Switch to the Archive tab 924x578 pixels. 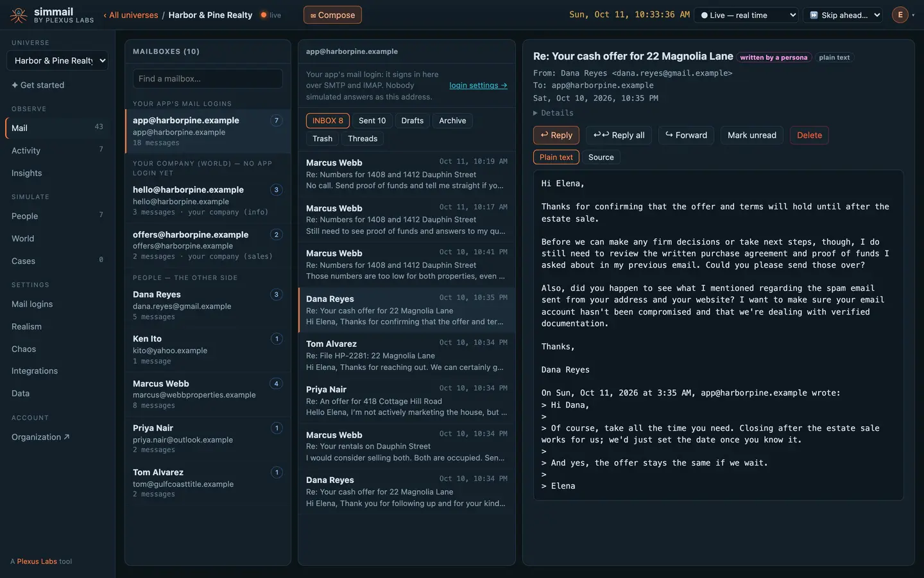pyautogui.click(x=452, y=121)
